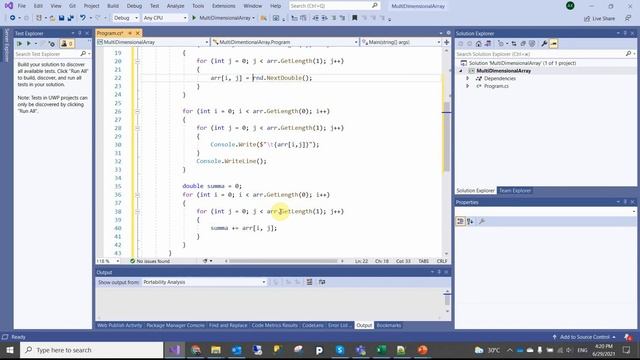Toggle Preview Selected Items in Solution Explorer
The image size is (640, 360).
point(553,44)
